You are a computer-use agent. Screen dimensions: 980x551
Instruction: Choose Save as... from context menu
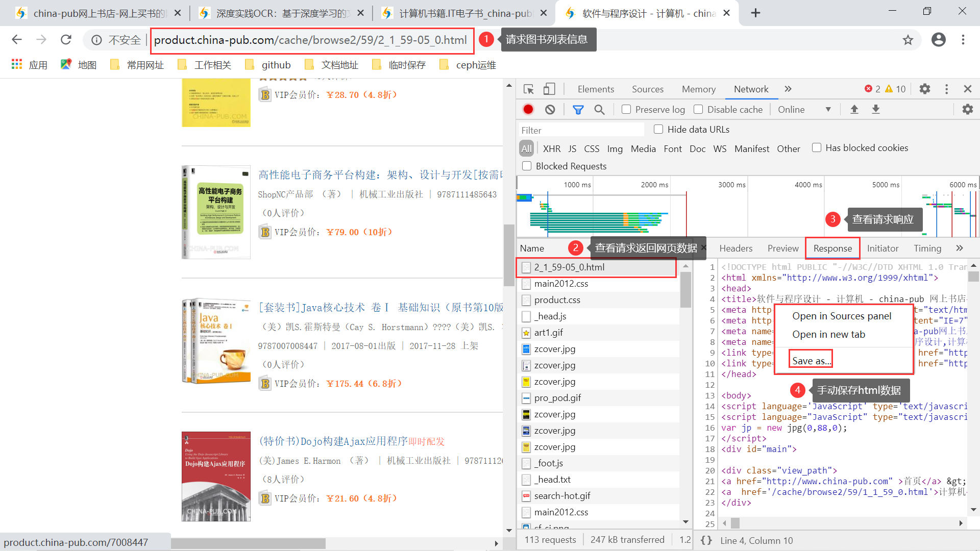click(811, 361)
